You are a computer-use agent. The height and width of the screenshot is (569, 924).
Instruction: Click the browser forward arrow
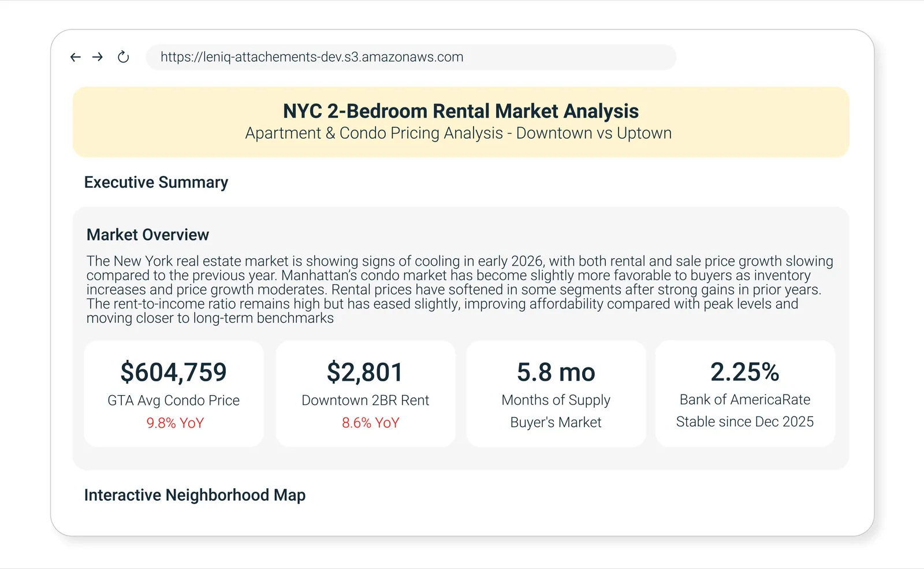point(98,57)
